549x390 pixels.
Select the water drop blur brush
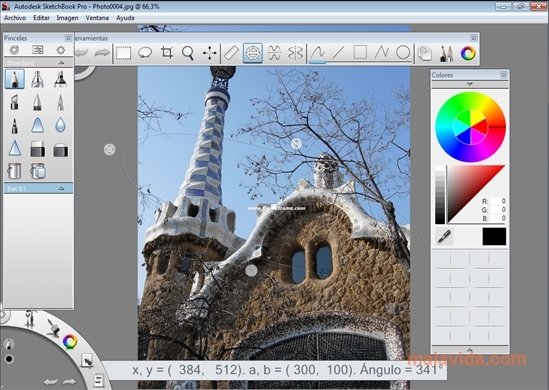point(60,125)
